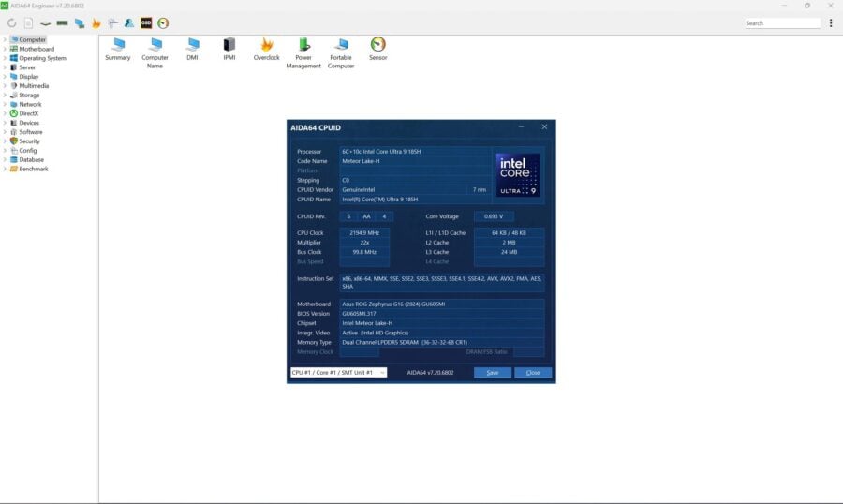
Task: Close the AIDA64 CPUID dialog with X
Action: tap(544, 127)
